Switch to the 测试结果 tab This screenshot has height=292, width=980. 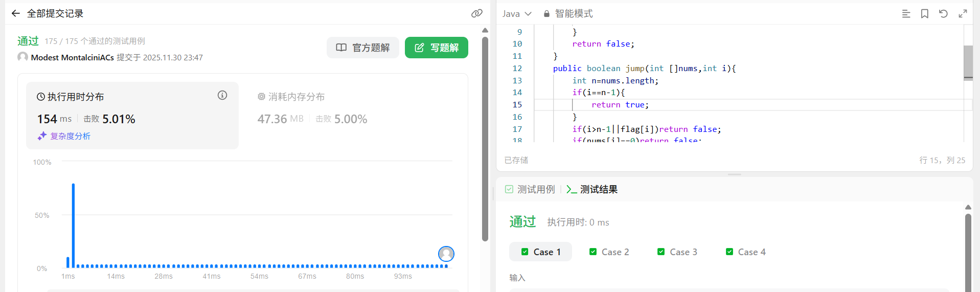[592, 189]
